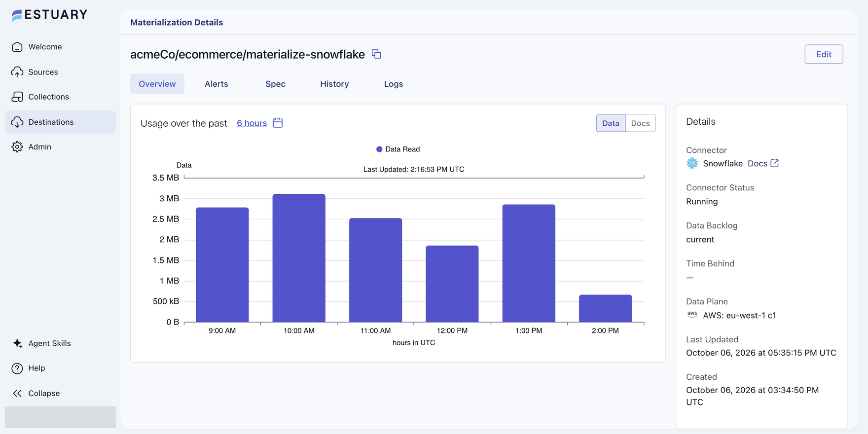Toggle the Data Read legend dot
The height and width of the screenshot is (434, 868).
tap(379, 149)
